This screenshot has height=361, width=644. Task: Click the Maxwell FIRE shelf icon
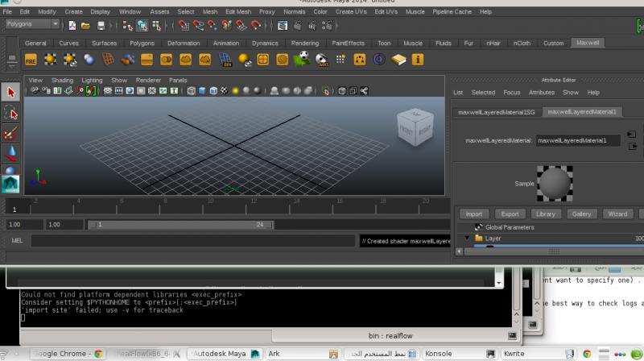31,60
